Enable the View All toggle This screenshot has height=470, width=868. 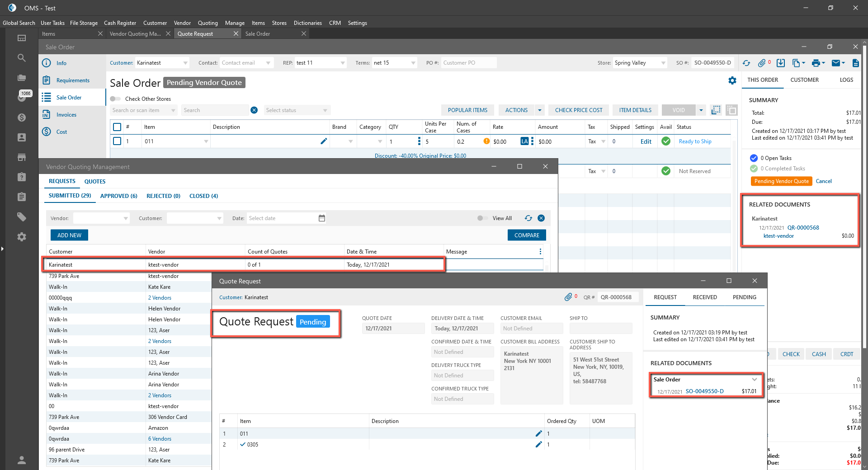coord(482,218)
